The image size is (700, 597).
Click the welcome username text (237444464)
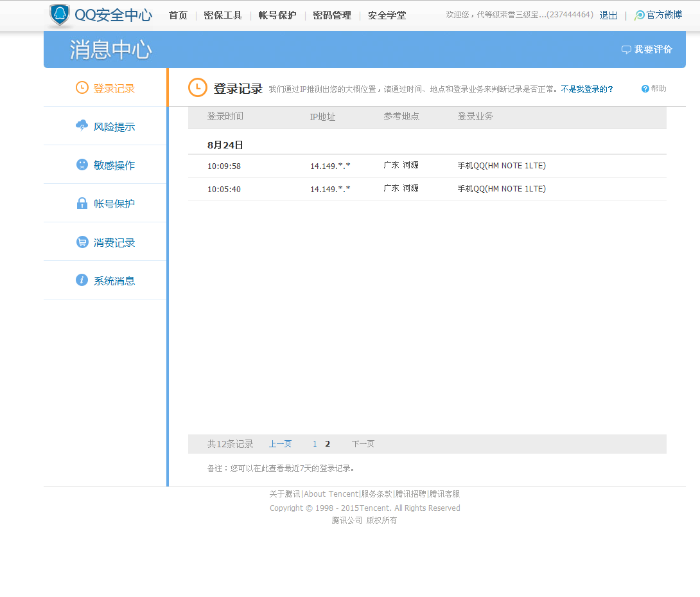point(520,15)
